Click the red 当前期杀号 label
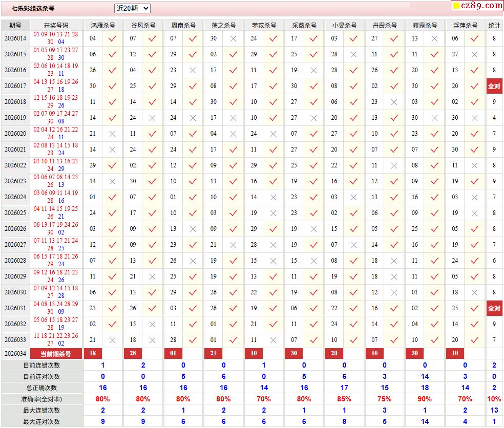Viewport: 504px width, 428px height. coord(56,353)
